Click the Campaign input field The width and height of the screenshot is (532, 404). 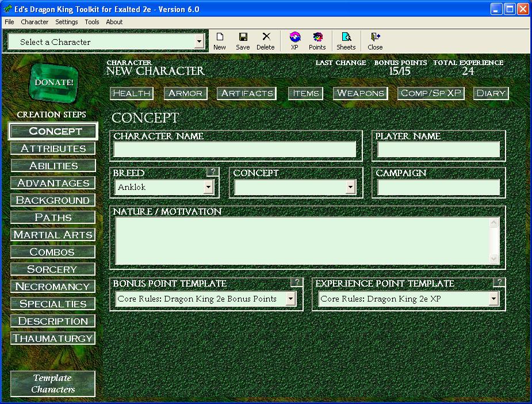point(438,187)
